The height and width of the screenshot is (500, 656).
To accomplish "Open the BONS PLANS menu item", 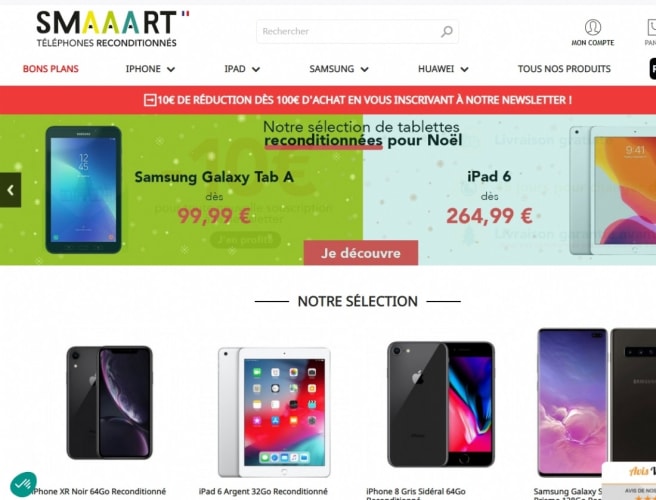I will [51, 69].
